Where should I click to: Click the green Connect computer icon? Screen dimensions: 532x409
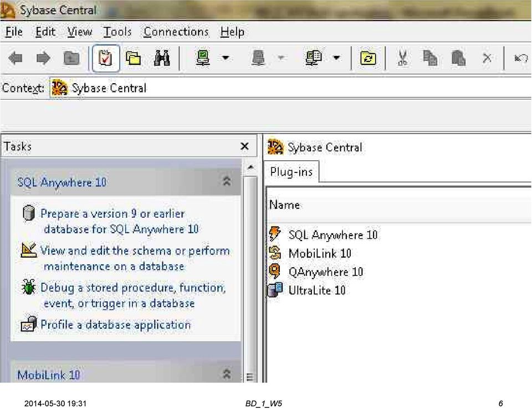203,58
